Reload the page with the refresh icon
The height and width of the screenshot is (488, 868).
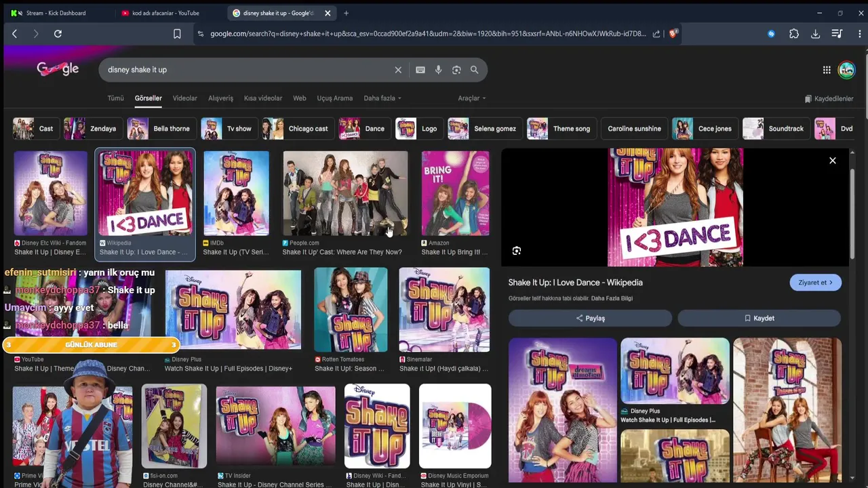(58, 34)
